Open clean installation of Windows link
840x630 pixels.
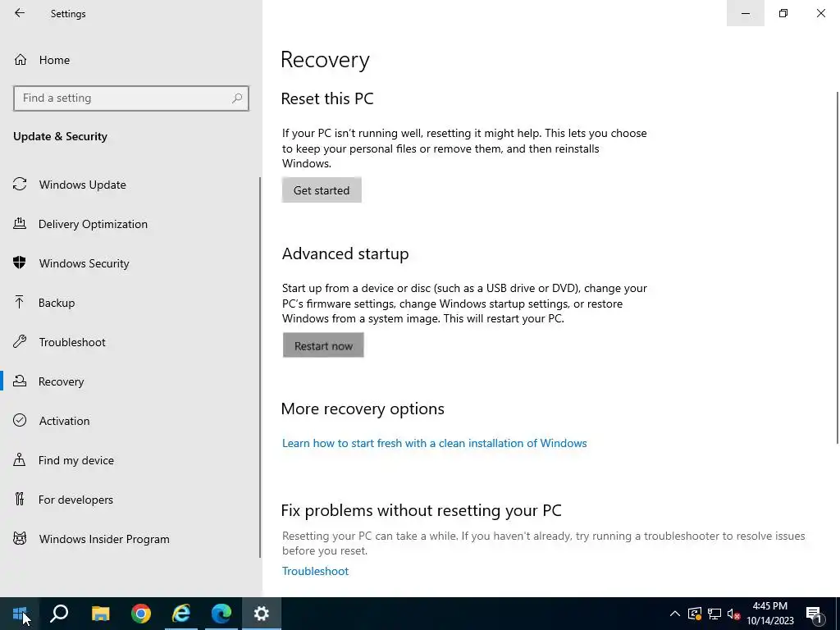click(435, 443)
